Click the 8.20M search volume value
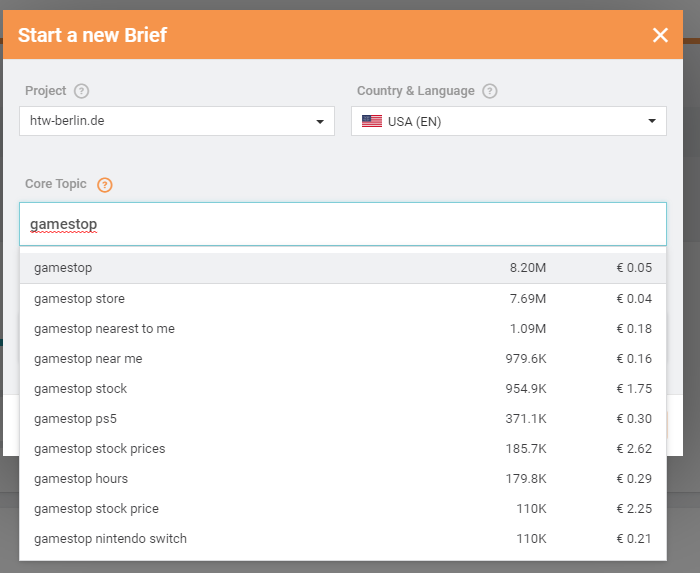This screenshot has width=700, height=573. (528, 268)
